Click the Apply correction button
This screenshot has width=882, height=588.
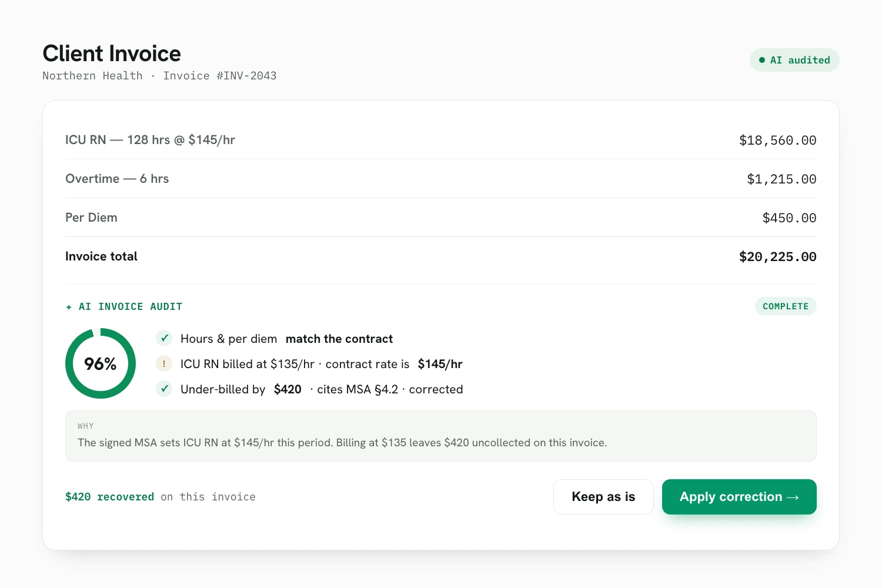click(739, 497)
